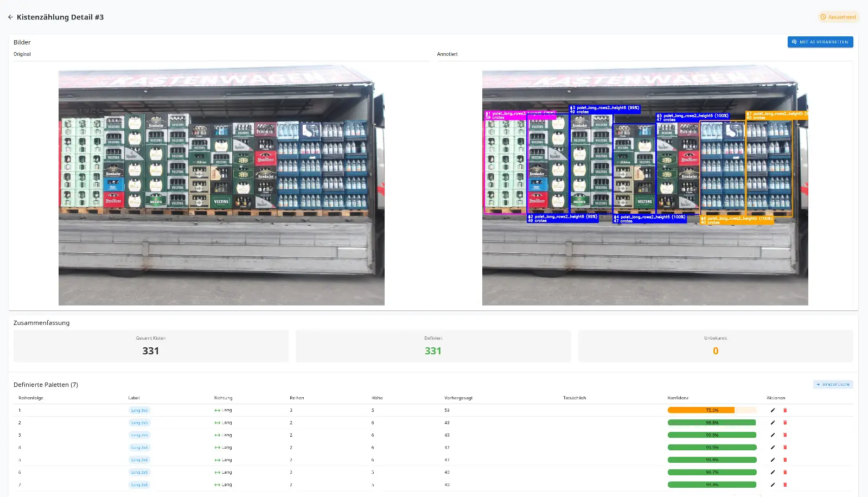Edit palette row 6 with pencil icon

773,472
